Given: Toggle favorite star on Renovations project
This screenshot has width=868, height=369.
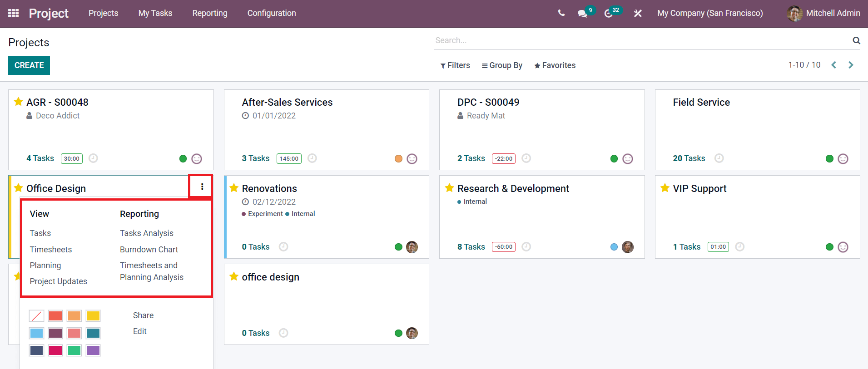Looking at the screenshot, I should pyautogui.click(x=234, y=188).
